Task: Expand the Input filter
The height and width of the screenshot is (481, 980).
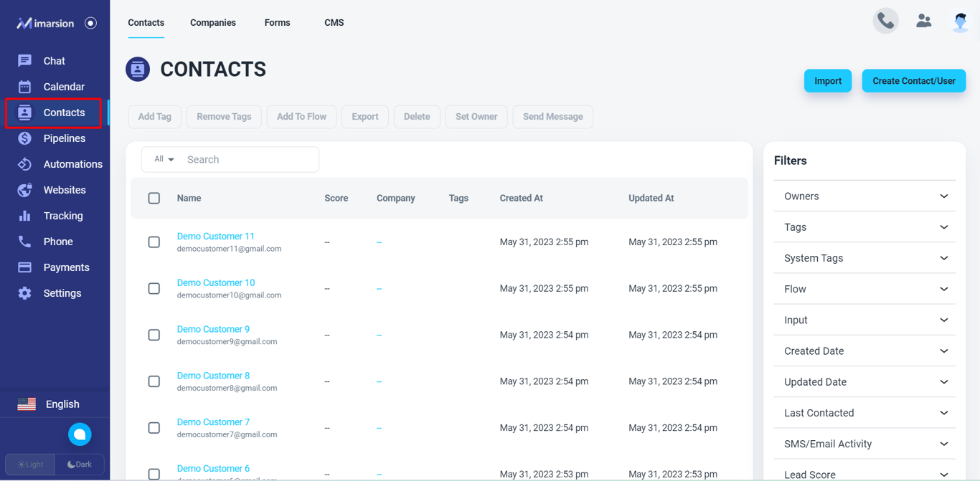Action: [865, 320]
